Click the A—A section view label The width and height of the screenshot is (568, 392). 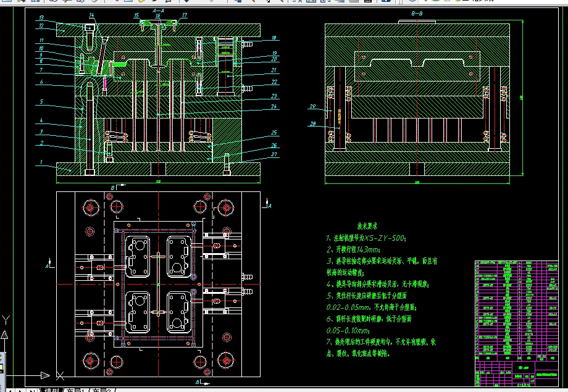[158, 10]
